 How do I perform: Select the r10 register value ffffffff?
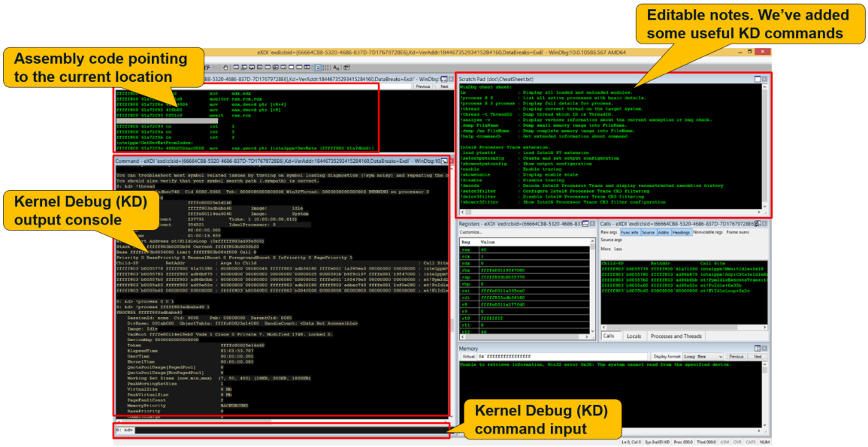coord(491,318)
